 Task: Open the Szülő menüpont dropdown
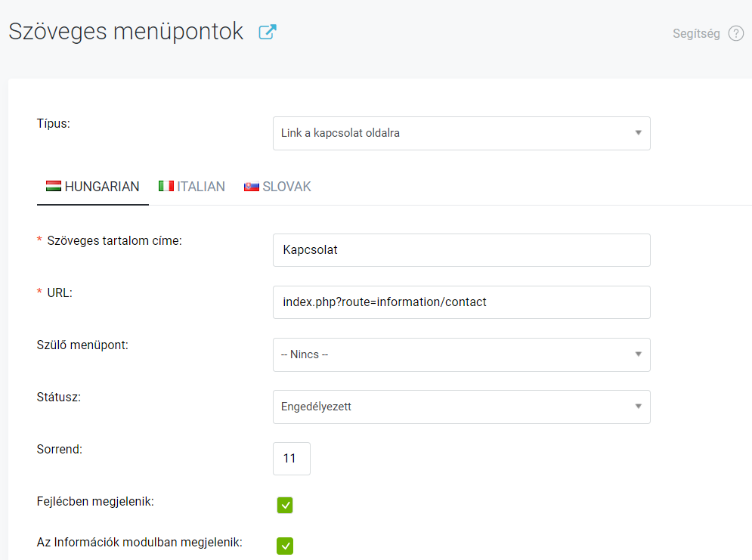click(461, 354)
